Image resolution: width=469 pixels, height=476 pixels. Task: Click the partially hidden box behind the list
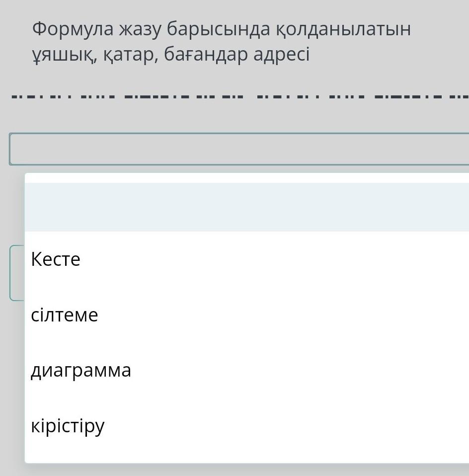coord(16,272)
